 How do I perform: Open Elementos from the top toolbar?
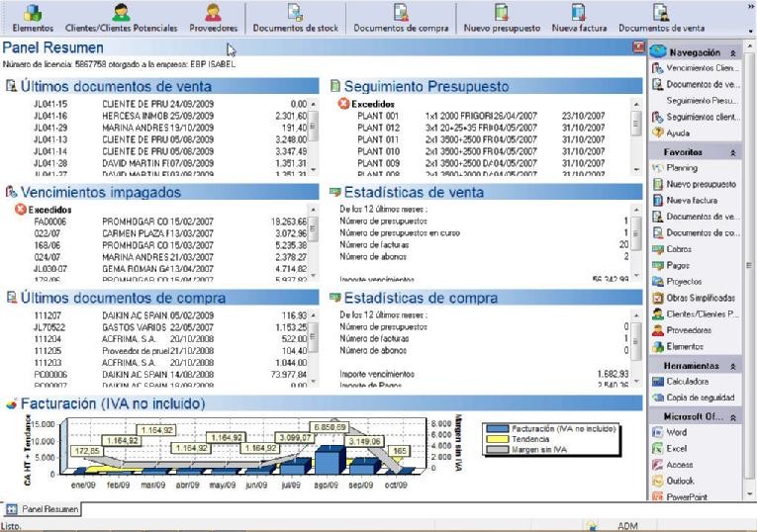click(x=32, y=18)
